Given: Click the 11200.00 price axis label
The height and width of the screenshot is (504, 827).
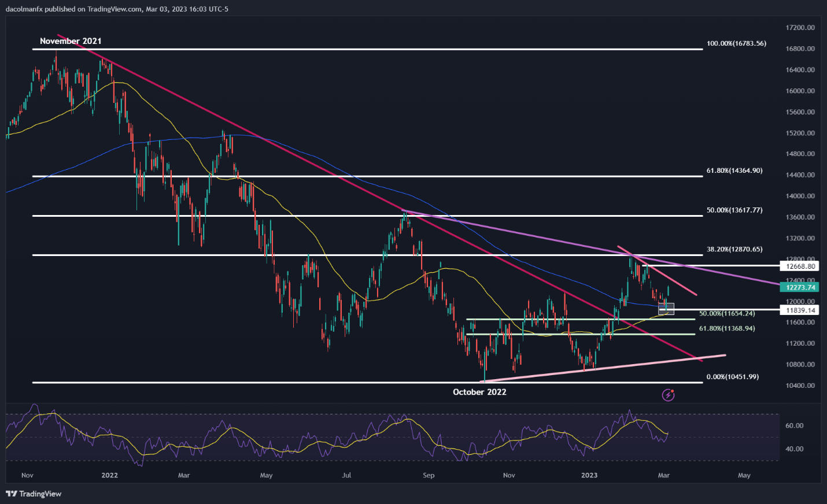Looking at the screenshot, I should click(800, 343).
